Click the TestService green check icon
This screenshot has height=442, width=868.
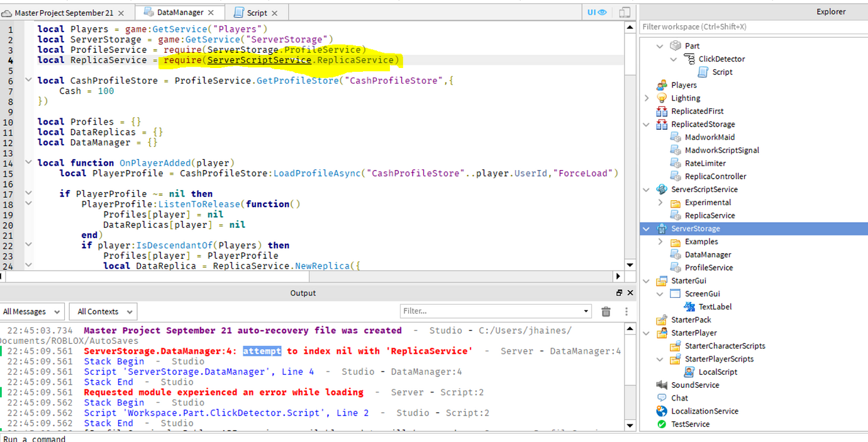[661, 424]
